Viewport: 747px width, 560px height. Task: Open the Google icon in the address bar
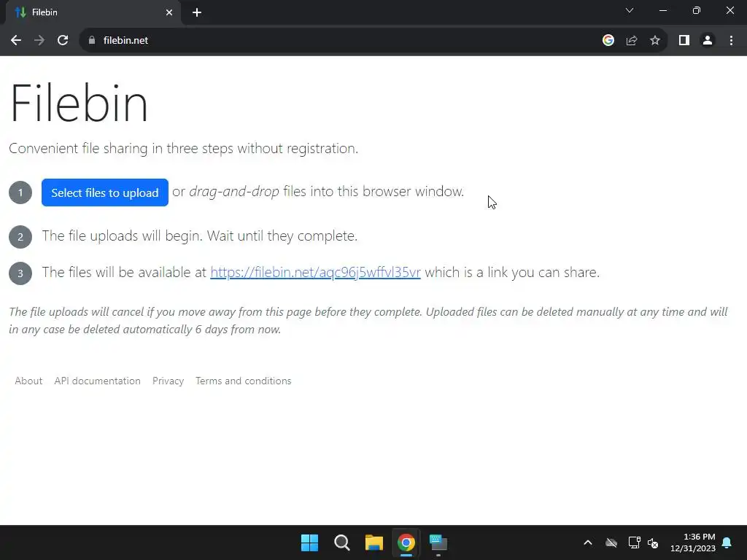click(608, 41)
